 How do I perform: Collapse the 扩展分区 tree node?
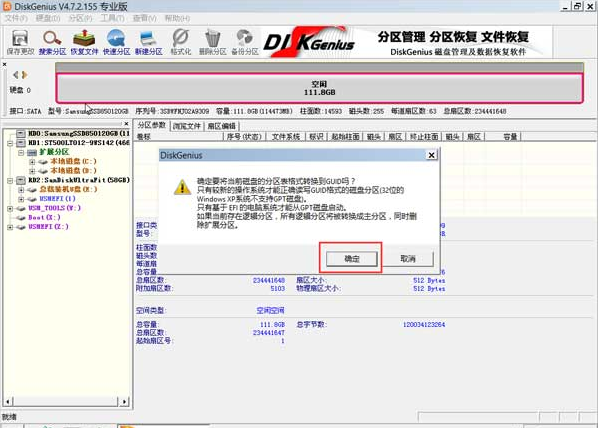pyautogui.click(x=21, y=152)
